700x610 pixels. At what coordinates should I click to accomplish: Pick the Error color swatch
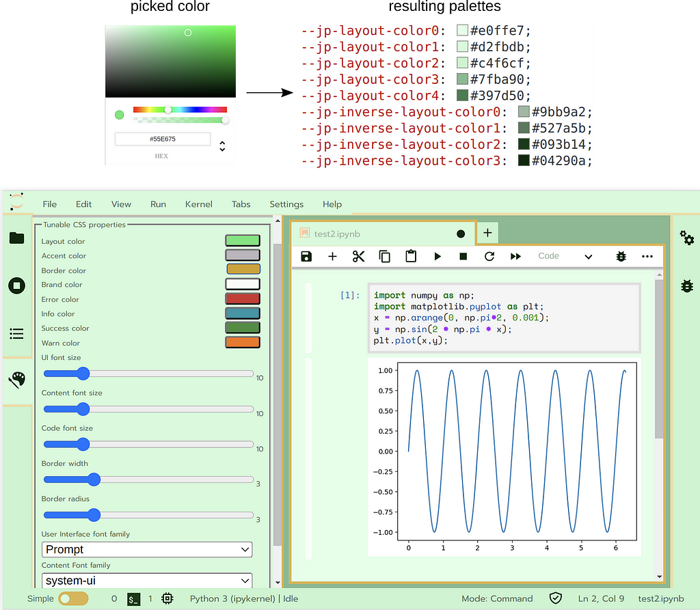[243, 299]
